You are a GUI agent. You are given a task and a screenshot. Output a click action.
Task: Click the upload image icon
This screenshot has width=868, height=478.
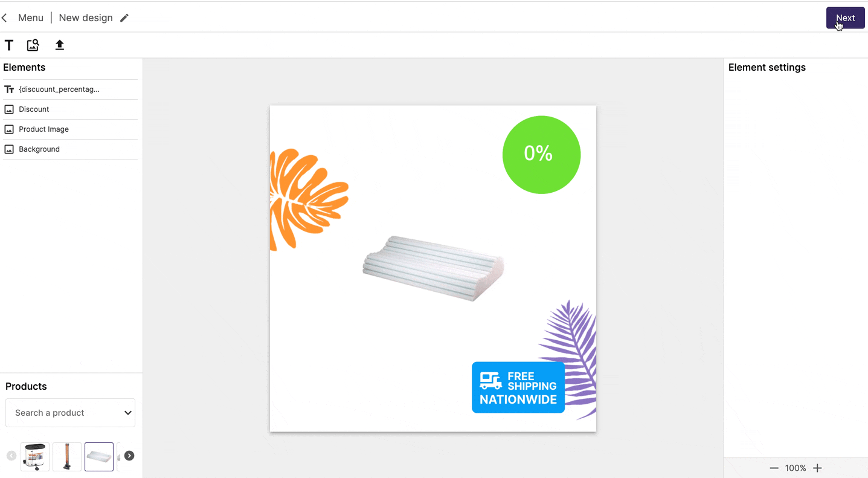(60, 45)
